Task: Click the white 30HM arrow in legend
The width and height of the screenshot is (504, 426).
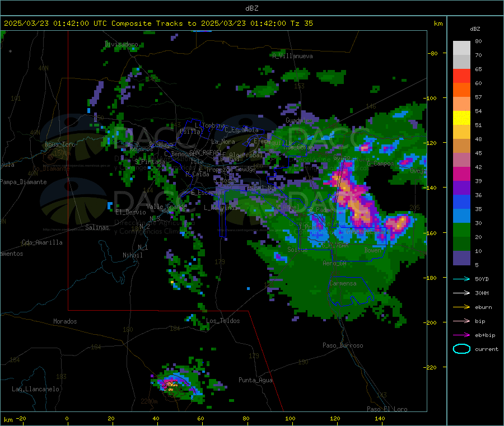Action: 461,293
